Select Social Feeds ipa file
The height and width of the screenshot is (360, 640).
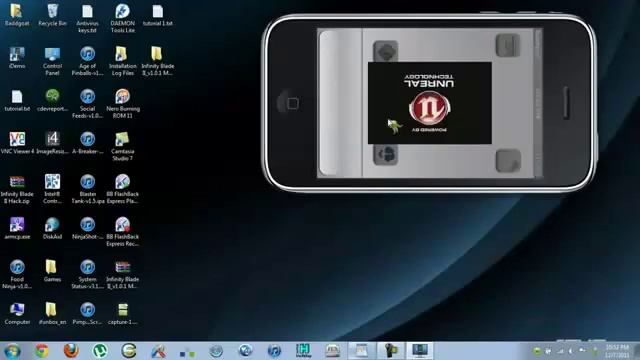pos(87,104)
